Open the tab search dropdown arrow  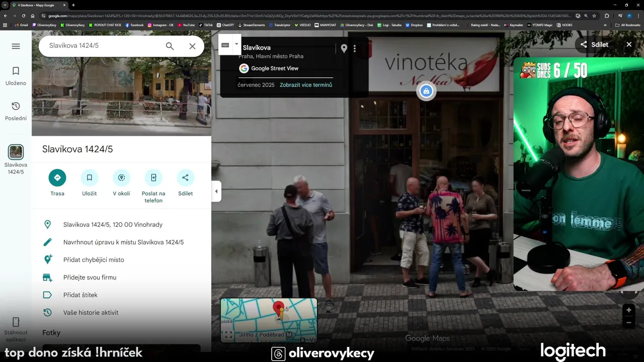point(6,5)
